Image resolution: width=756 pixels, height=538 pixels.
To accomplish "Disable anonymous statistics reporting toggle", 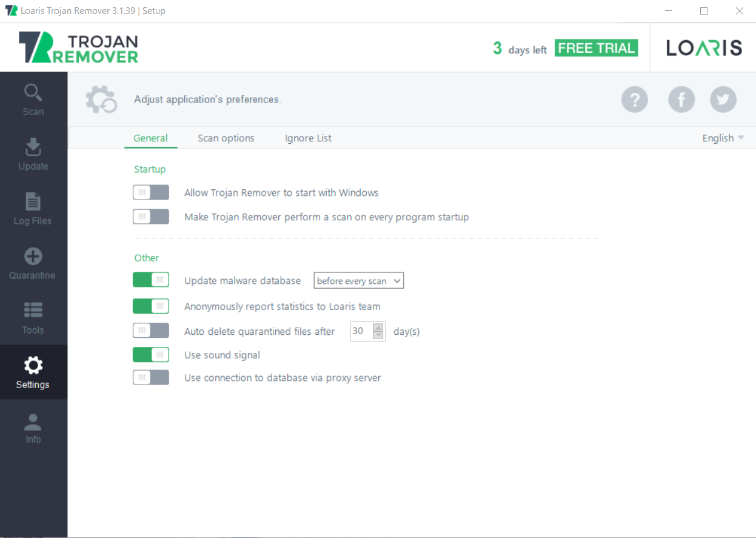I will tap(151, 306).
